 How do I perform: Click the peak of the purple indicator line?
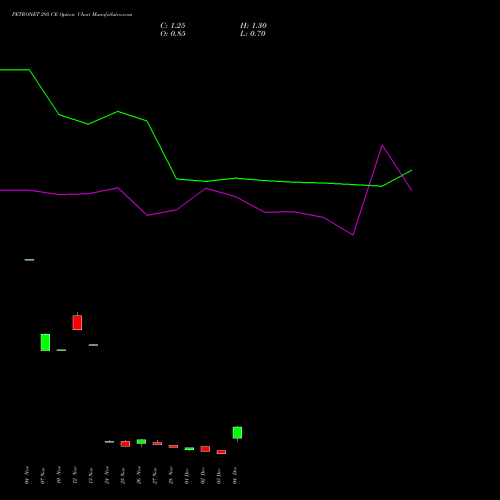(382, 146)
